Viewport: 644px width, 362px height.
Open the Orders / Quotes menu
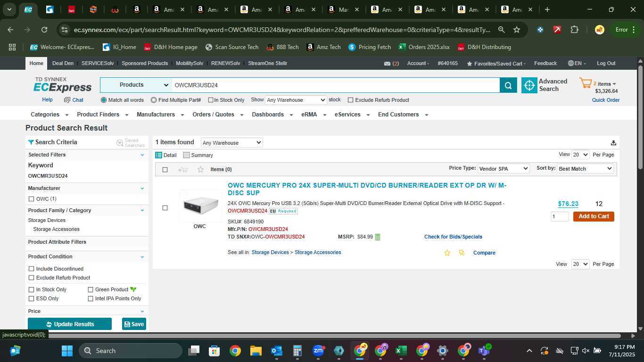click(x=218, y=115)
